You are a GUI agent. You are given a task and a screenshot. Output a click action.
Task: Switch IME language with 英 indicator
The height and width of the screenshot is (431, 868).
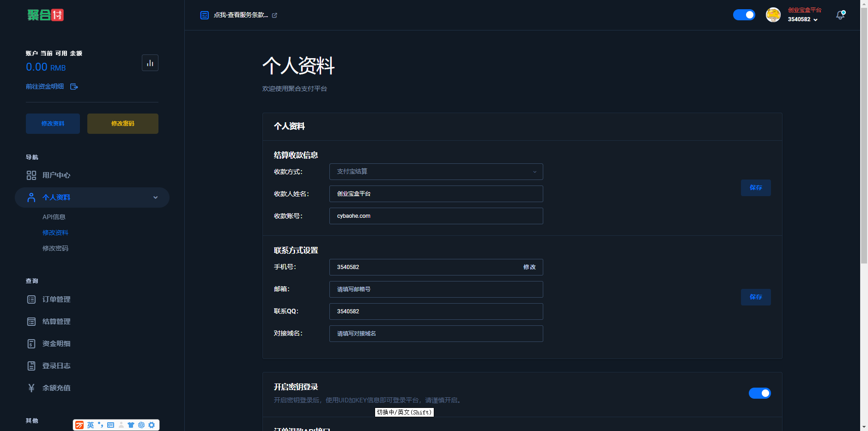(x=91, y=425)
